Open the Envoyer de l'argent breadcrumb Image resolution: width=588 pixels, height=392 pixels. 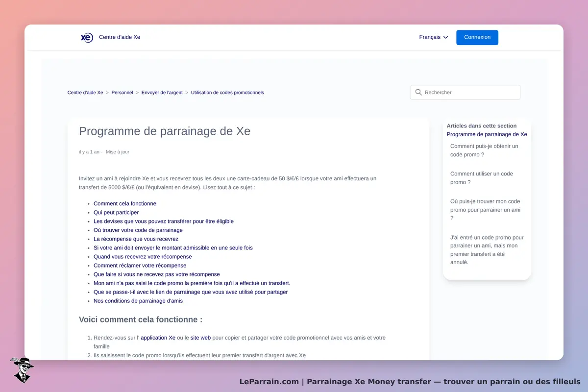[x=162, y=92]
